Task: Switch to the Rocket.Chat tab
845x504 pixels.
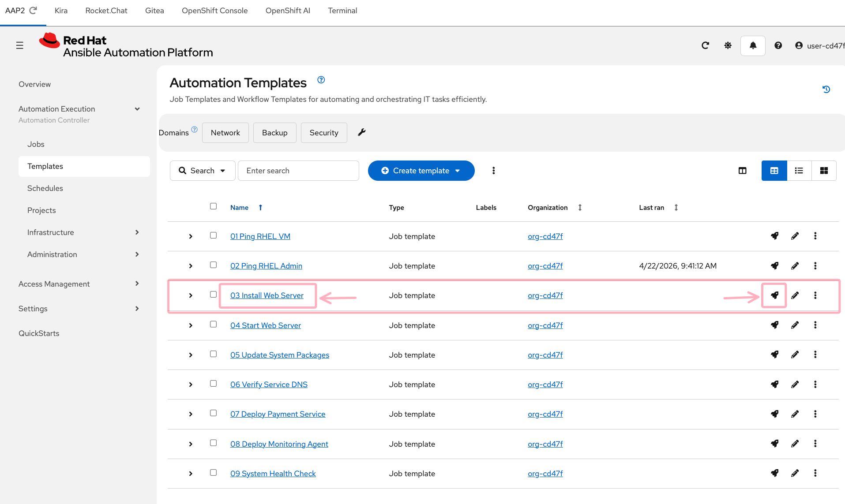Action: 106,11
